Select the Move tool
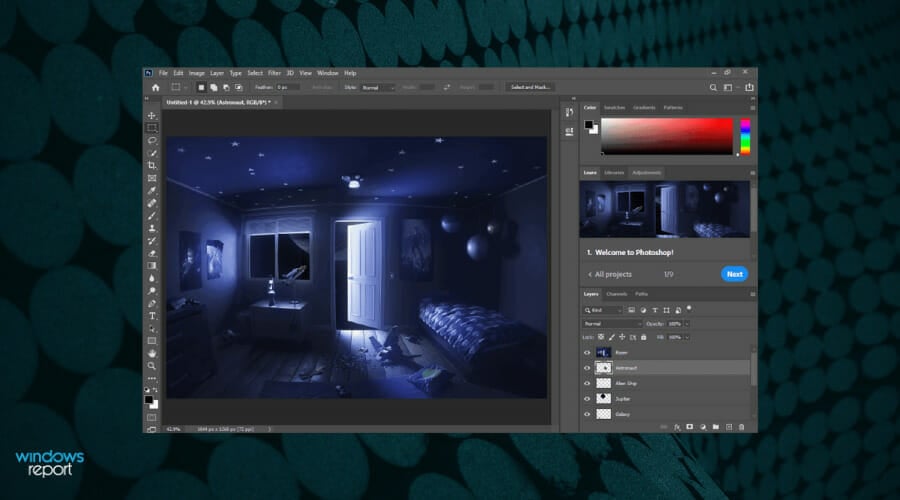This screenshot has width=900, height=500. point(152,115)
